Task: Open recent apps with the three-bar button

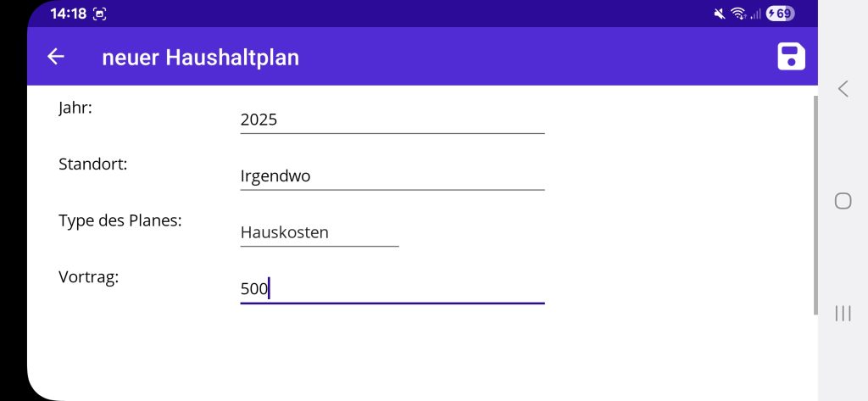Action: point(843,314)
